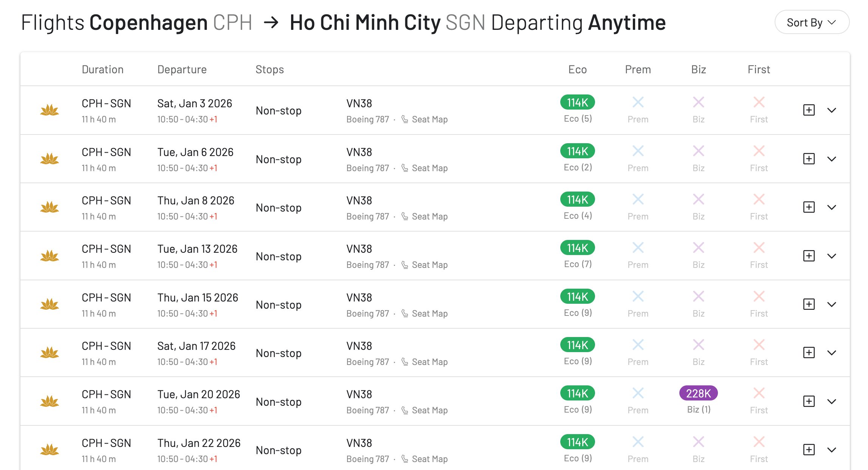Open Seat Map for Jan 20 flight

(x=429, y=410)
